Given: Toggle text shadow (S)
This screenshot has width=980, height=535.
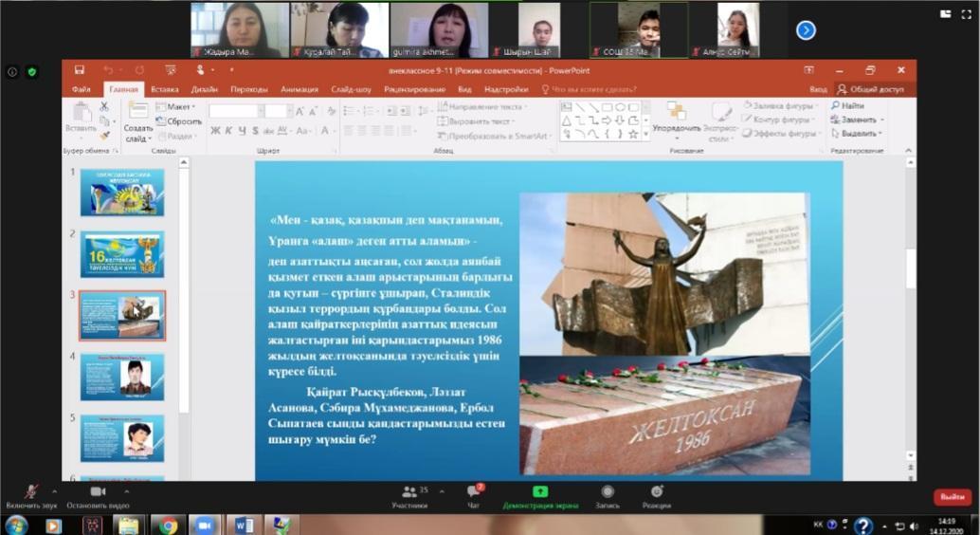Looking at the screenshot, I should (255, 131).
